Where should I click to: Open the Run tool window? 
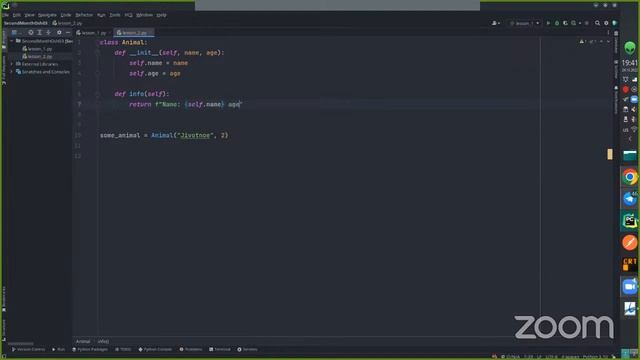pyautogui.click(x=58, y=349)
